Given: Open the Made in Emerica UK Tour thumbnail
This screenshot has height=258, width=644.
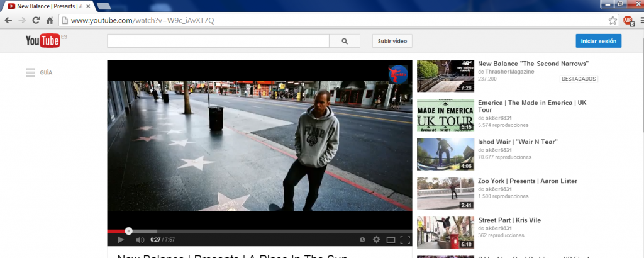Looking at the screenshot, I should point(446,115).
